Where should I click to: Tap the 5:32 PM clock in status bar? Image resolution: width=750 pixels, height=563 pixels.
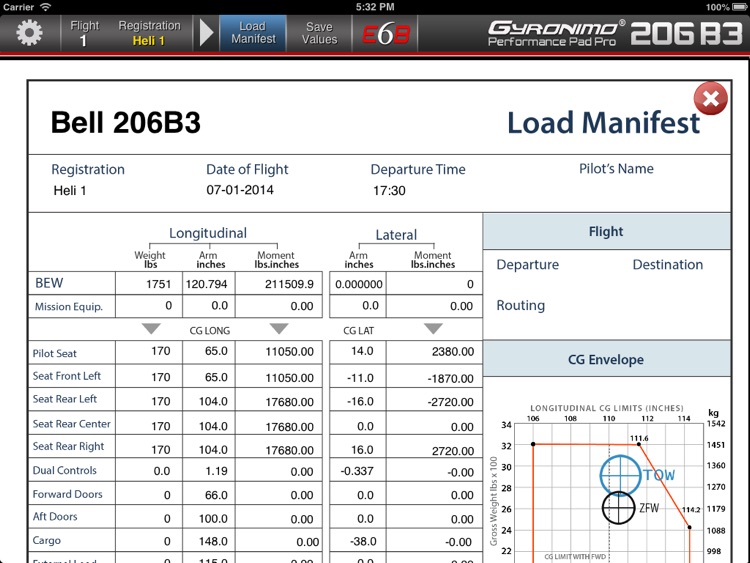click(375, 7)
